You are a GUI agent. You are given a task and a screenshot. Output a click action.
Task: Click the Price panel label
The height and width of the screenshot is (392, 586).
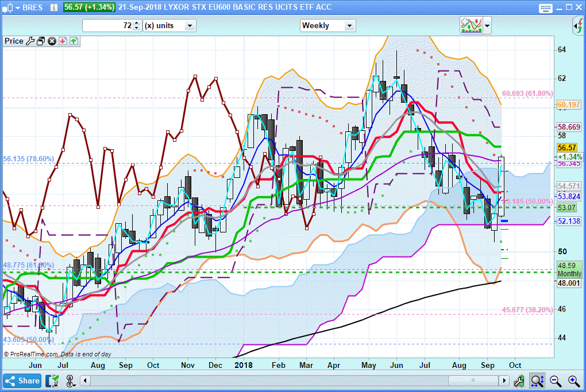point(14,41)
